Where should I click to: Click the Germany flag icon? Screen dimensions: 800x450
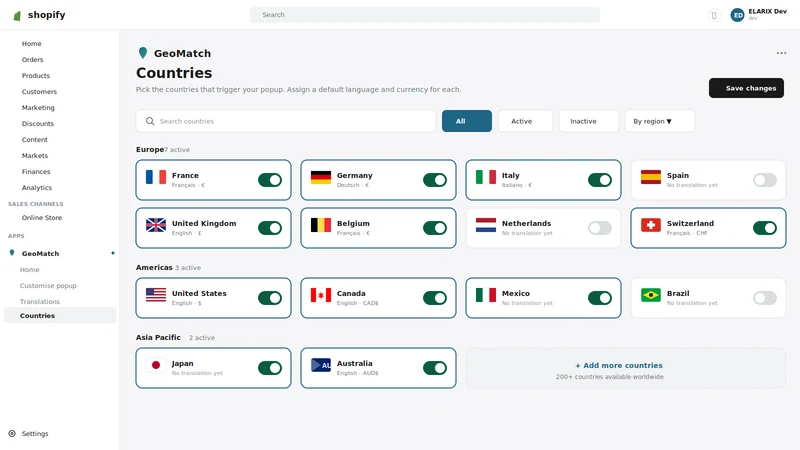[320, 177]
